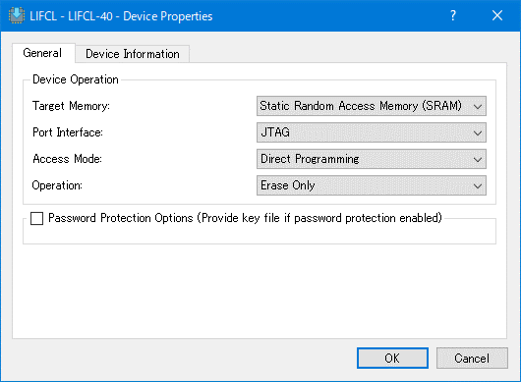Open the Operation Erase Only dropdown

click(371, 185)
